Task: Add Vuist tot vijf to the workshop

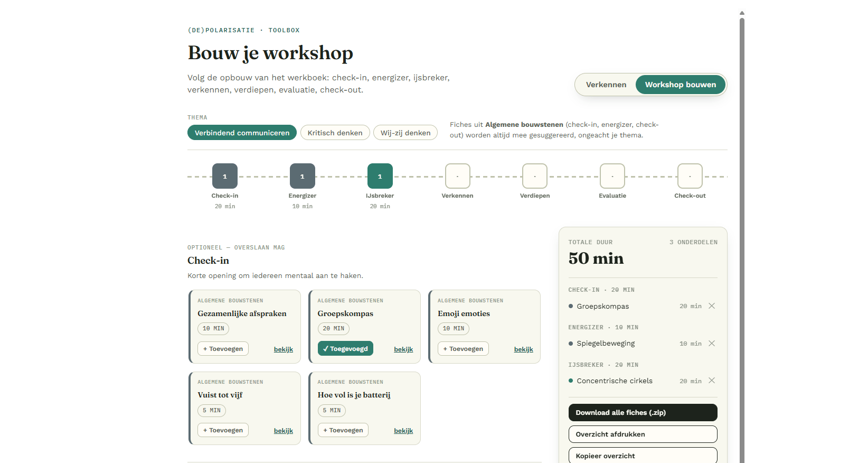Action: [223, 430]
